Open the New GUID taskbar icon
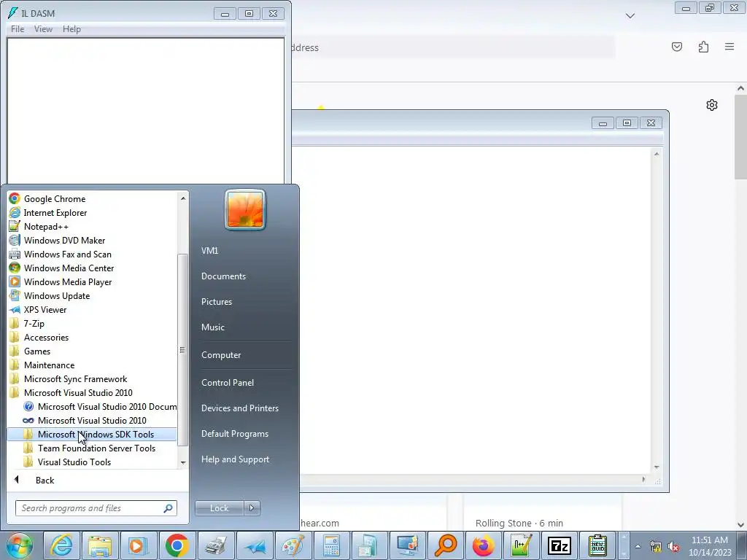This screenshot has height=560, width=747. tap(597, 545)
